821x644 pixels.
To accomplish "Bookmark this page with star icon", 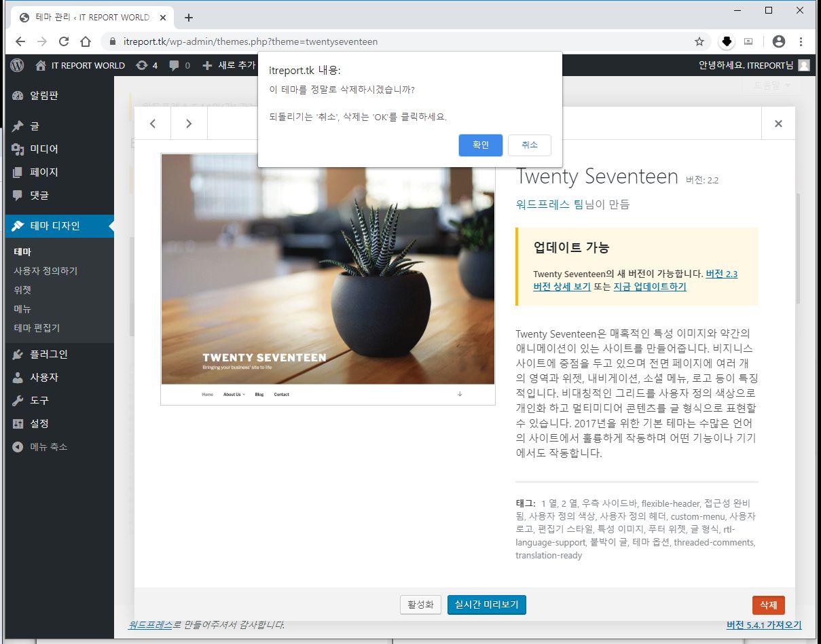I will point(699,41).
